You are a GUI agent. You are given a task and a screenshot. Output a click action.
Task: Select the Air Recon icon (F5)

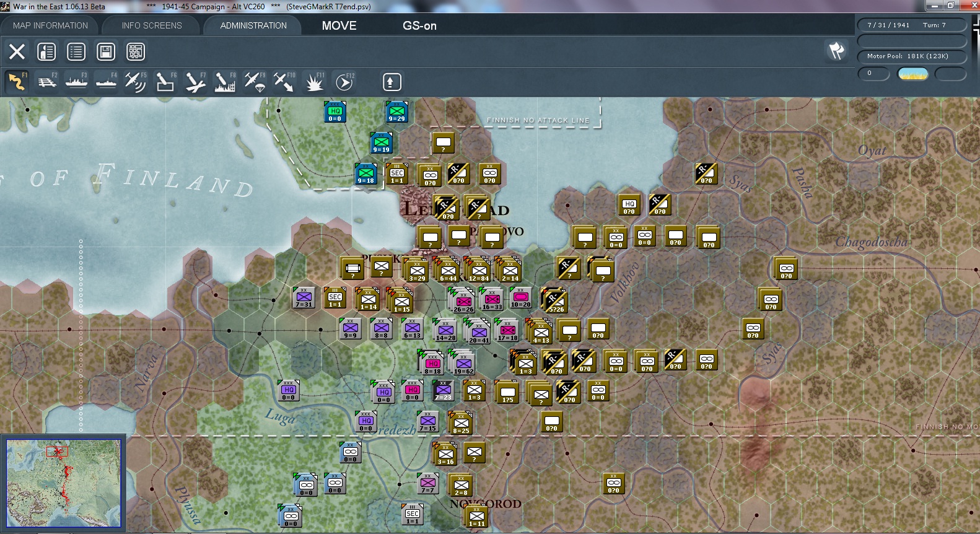point(136,82)
